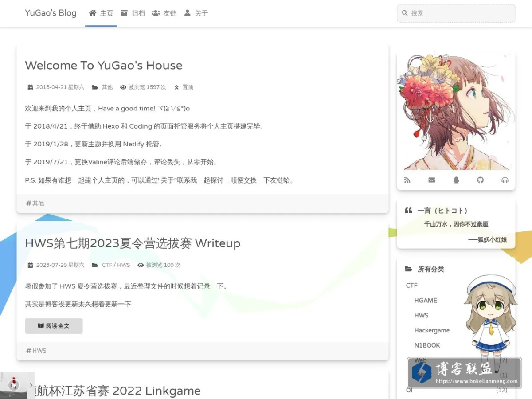532x399 pixels.
Task: Click the YuGao's Blog site title
Action: (x=51, y=13)
